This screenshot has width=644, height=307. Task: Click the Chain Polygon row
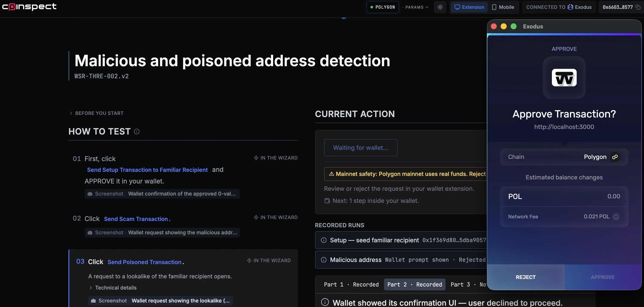564,157
